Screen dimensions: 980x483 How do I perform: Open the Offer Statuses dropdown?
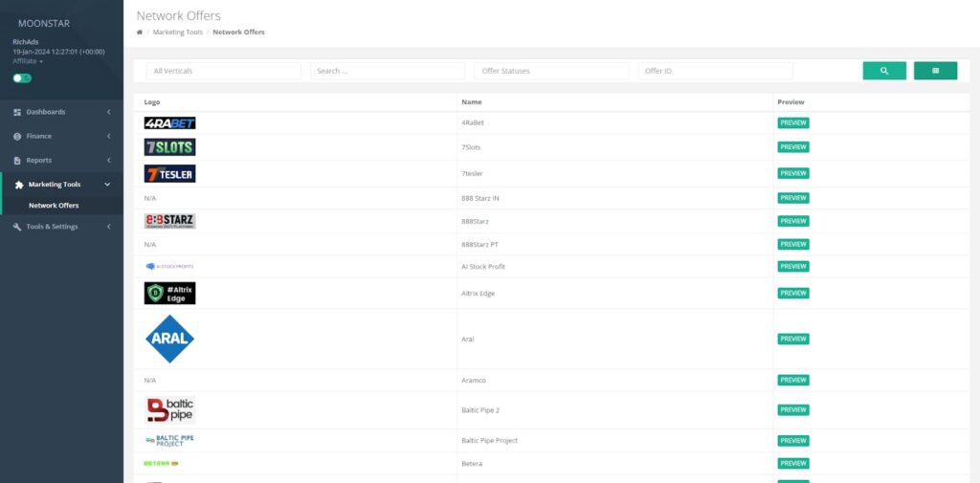[x=552, y=71]
